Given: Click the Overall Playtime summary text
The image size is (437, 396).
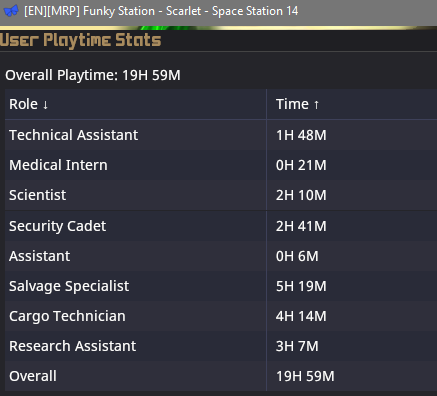Looking at the screenshot, I should pyautogui.click(x=93, y=75).
